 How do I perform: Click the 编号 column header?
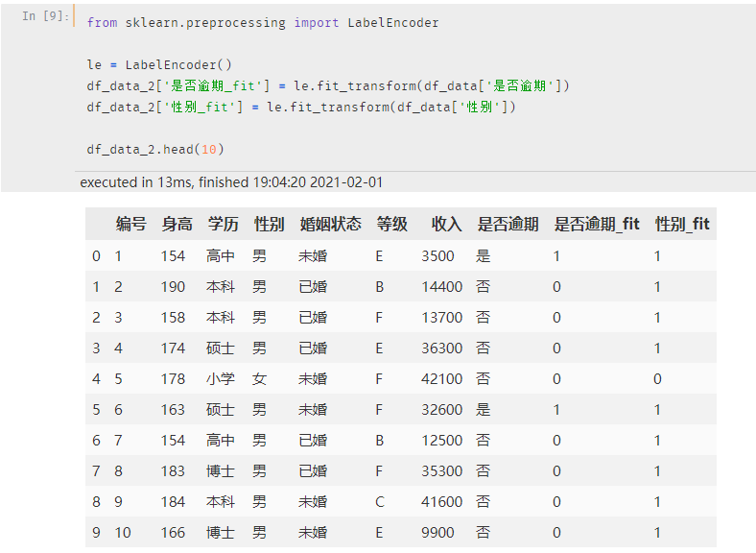click(131, 224)
